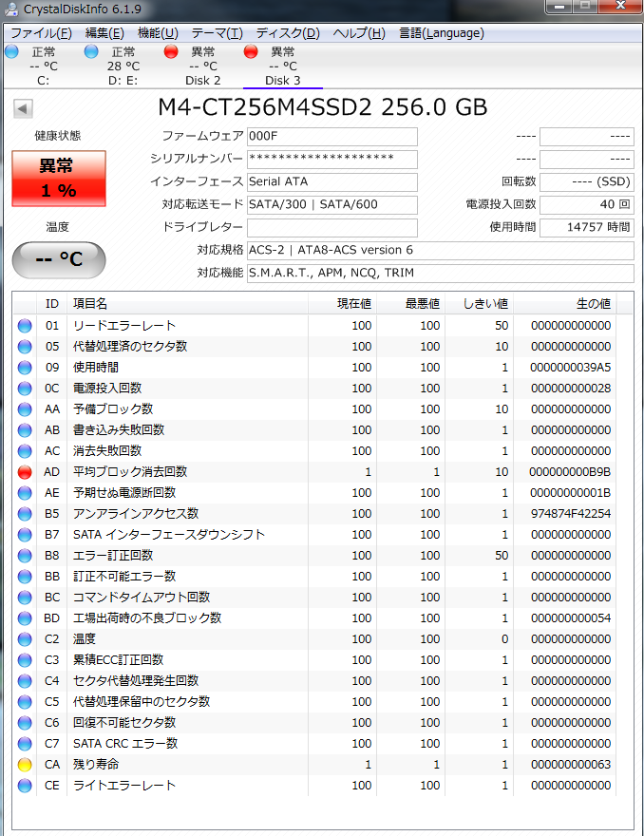Viewport: 644px width, 836px height.
Task: Click the blue status icon for row C4
Action: 25,681
